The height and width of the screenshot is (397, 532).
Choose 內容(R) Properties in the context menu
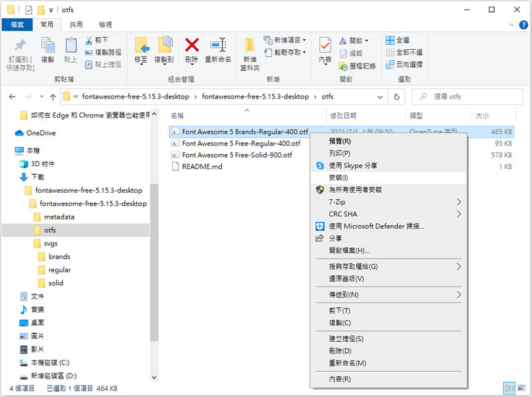click(388, 379)
